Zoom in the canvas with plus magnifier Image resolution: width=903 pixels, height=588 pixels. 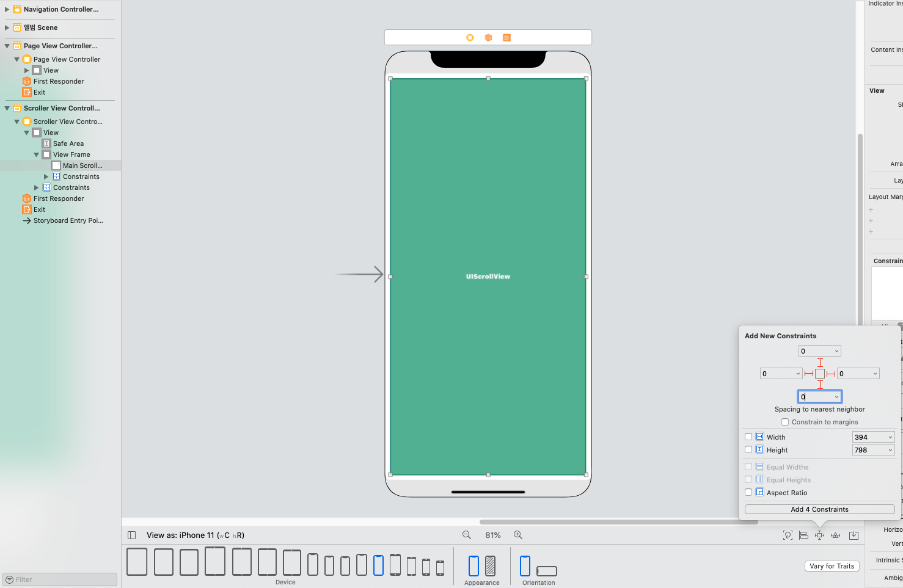(518, 535)
